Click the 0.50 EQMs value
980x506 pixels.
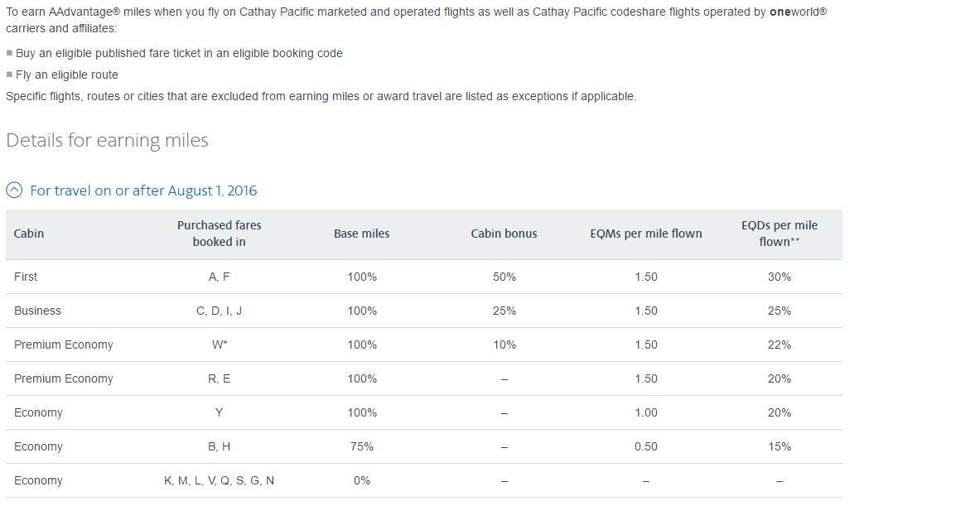pos(645,446)
